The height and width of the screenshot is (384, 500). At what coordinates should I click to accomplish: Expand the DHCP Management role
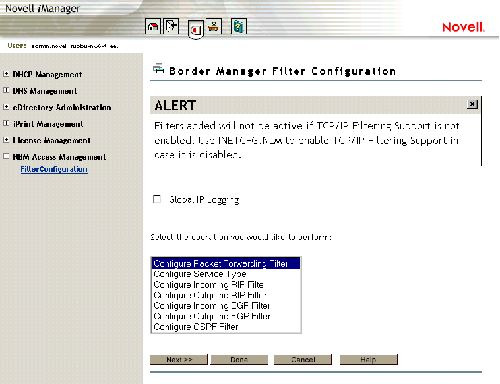pyautogui.click(x=6, y=74)
